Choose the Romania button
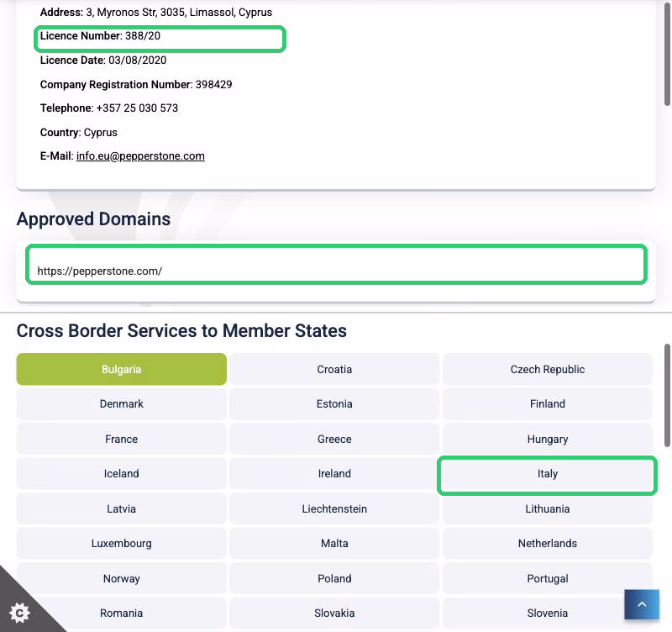 click(x=121, y=614)
